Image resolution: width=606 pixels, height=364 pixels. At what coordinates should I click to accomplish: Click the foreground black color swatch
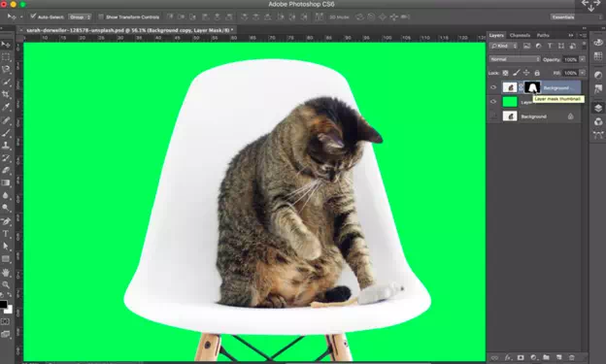tap(3, 304)
